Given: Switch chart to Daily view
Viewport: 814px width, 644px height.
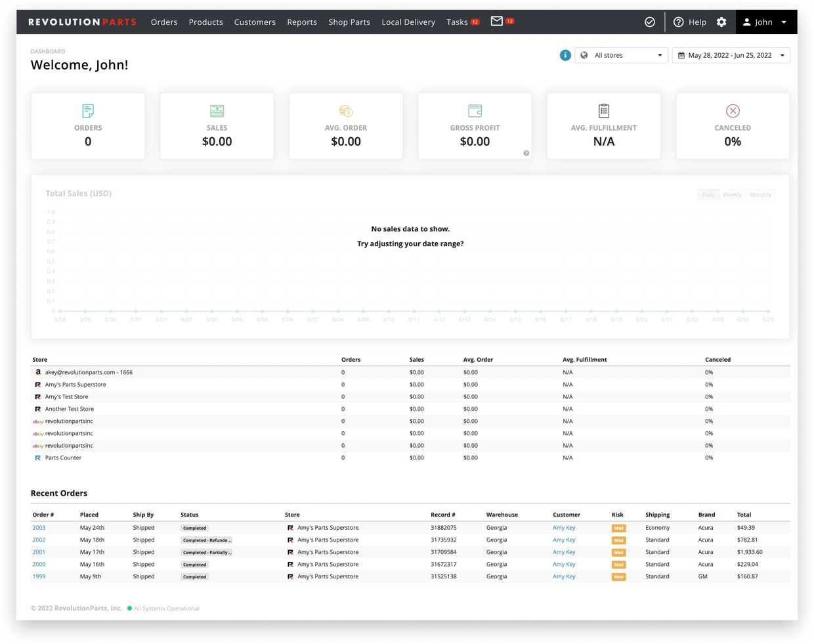Looking at the screenshot, I should [708, 195].
